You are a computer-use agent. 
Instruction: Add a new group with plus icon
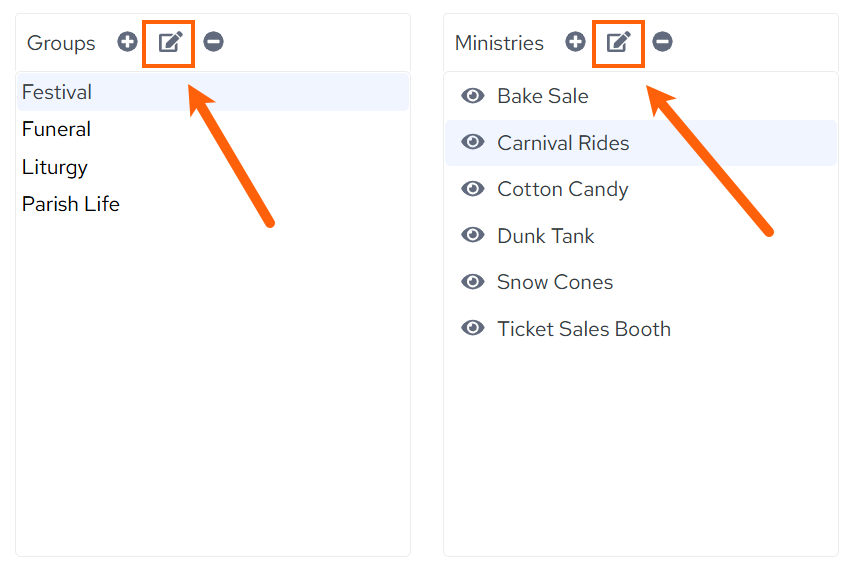127,42
